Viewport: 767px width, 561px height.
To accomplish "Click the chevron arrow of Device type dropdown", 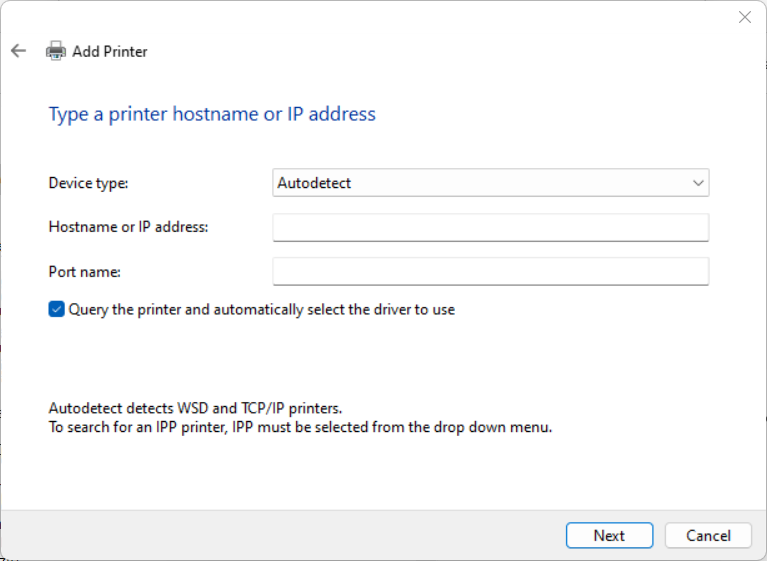I will (x=698, y=183).
